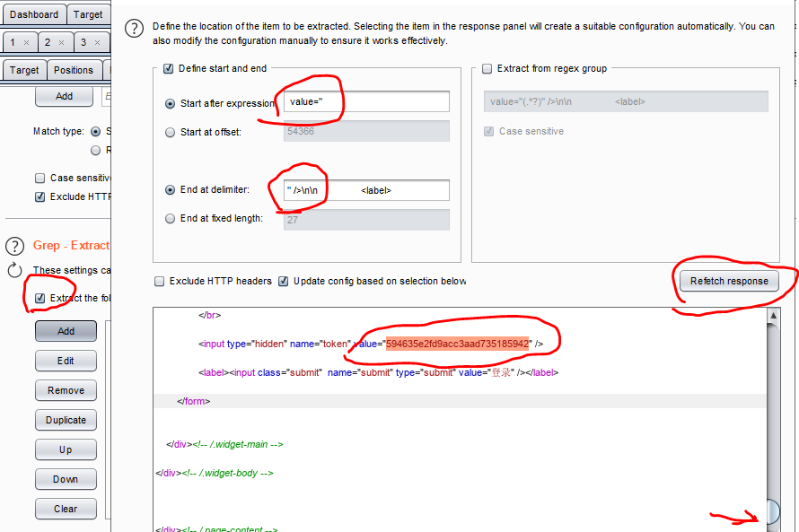The width and height of the screenshot is (799, 532).
Task: Select End at fixed length radio button
Action: [x=171, y=218]
